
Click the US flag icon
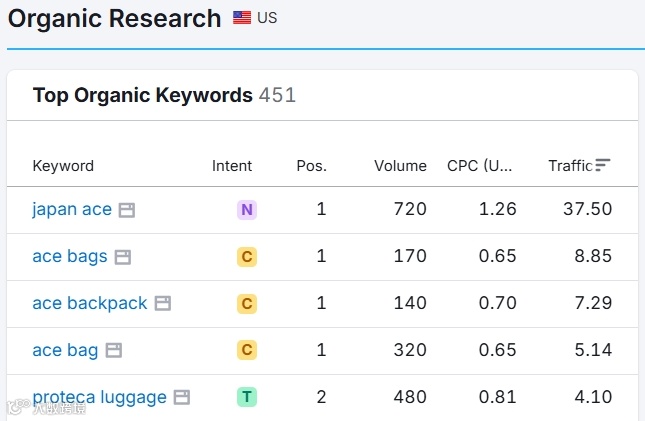click(242, 18)
